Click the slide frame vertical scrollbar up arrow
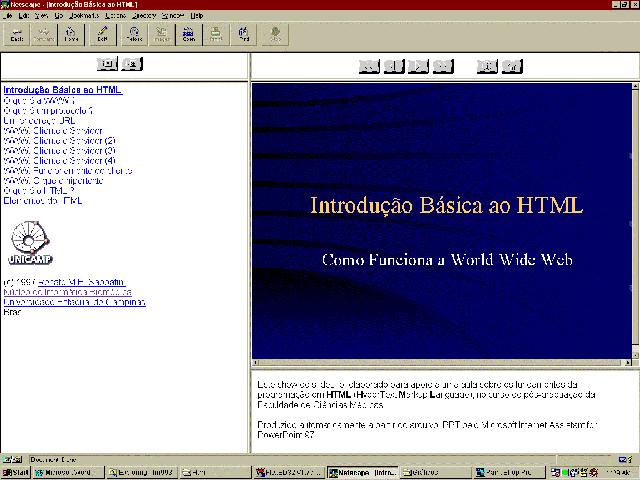The width and height of the screenshot is (640, 480). point(635,87)
